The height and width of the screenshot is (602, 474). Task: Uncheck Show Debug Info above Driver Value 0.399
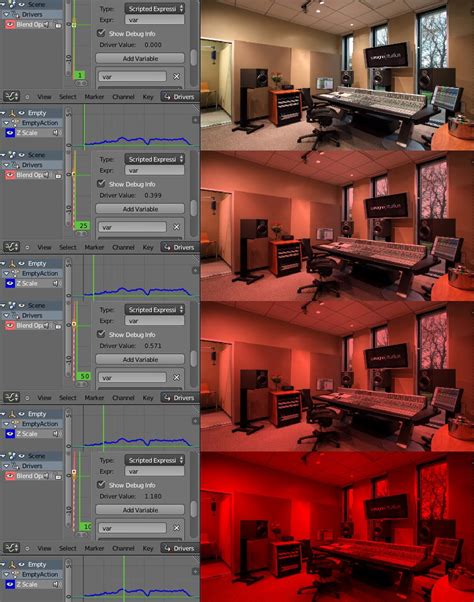101,184
